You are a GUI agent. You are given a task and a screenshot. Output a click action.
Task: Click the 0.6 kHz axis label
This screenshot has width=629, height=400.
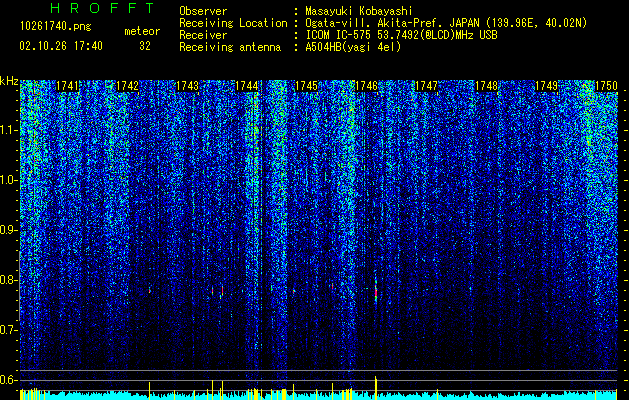click(9, 380)
